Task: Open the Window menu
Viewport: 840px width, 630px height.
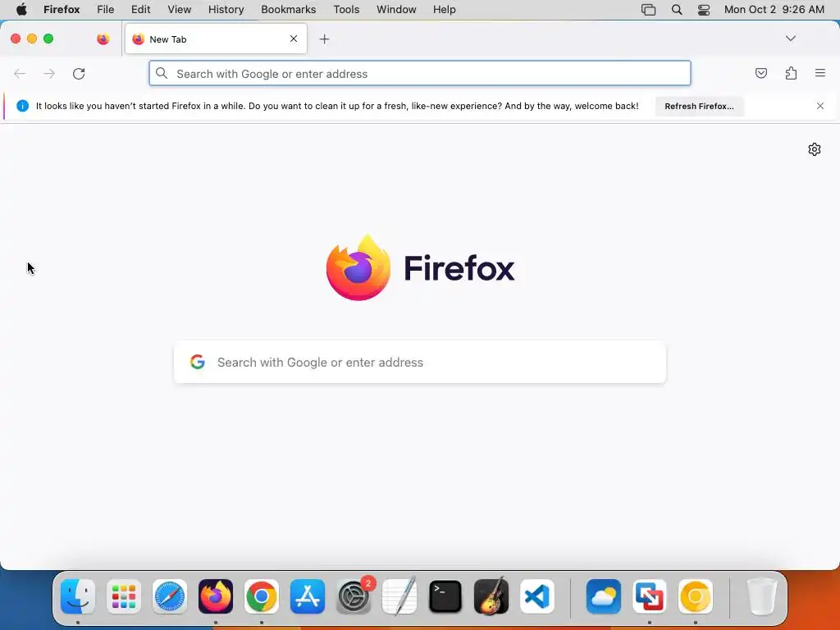Action: (396, 10)
